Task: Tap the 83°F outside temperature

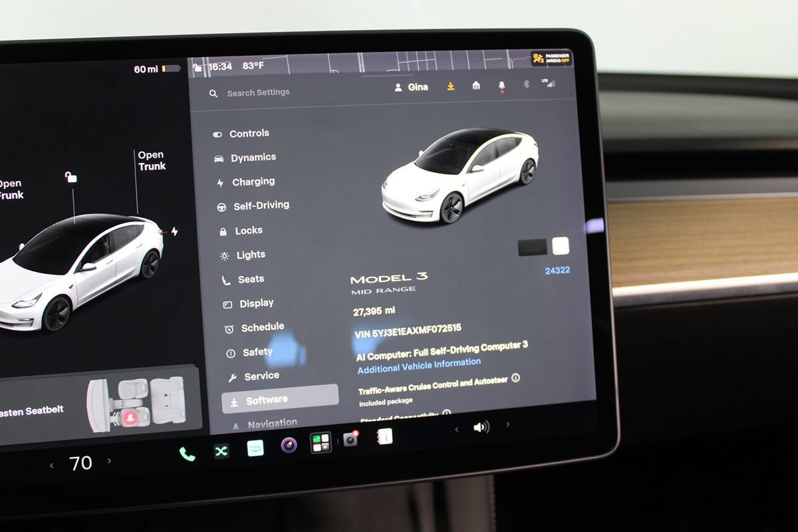Action: coord(253,66)
